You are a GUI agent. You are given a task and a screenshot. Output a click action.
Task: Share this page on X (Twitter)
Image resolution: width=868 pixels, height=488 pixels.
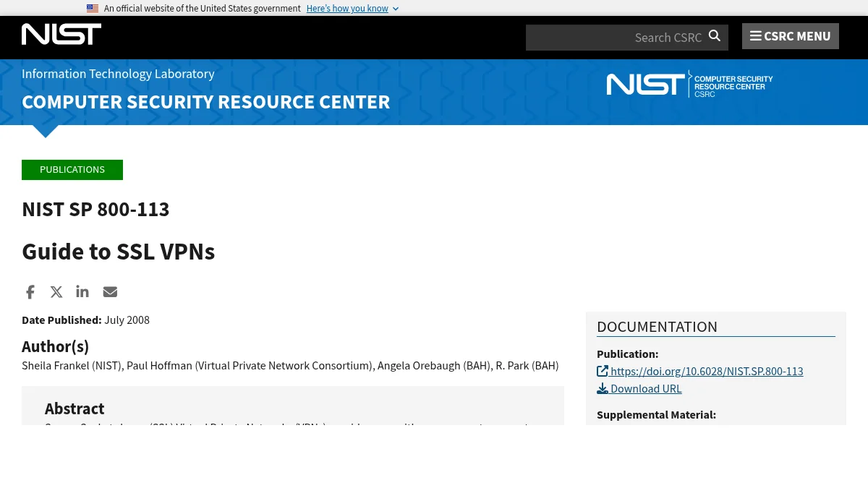tap(56, 292)
